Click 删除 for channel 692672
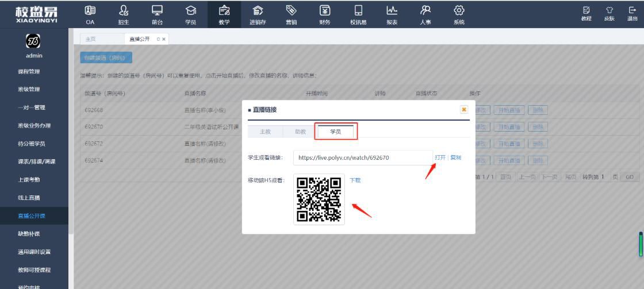 tap(538, 144)
